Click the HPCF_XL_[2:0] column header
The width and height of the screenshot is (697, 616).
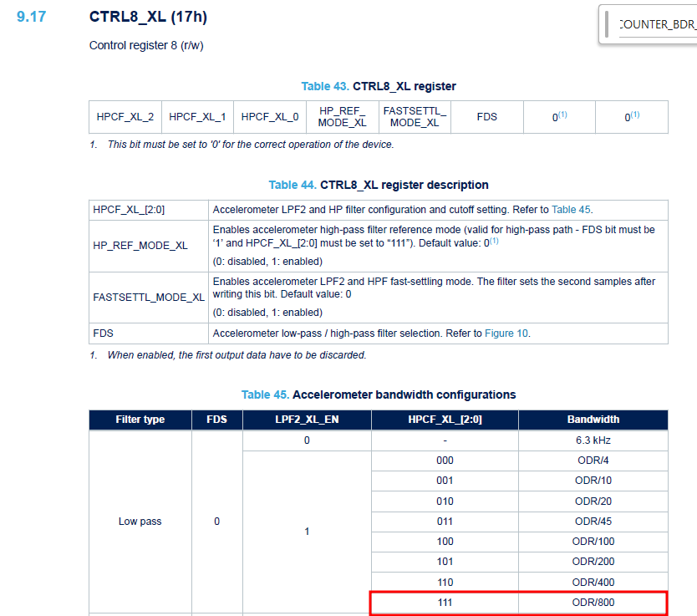[x=445, y=420]
